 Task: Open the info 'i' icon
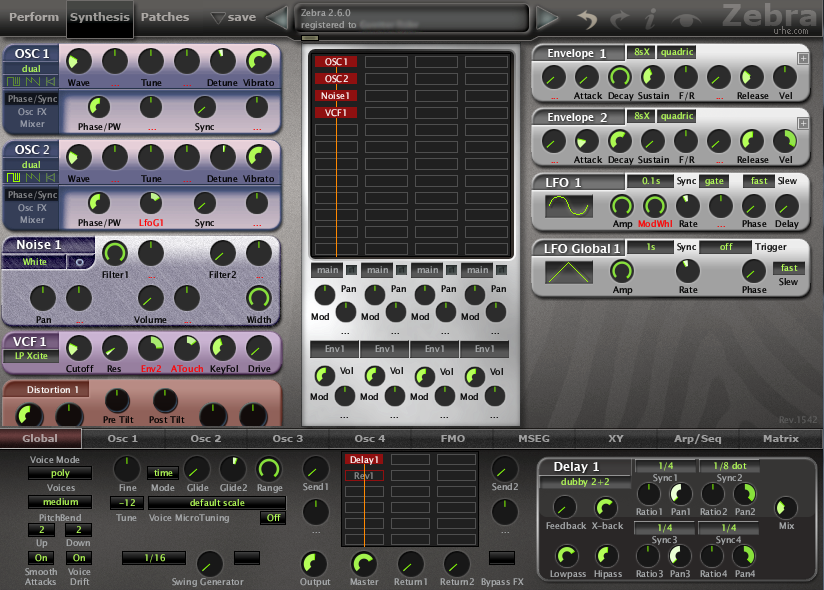pos(651,19)
